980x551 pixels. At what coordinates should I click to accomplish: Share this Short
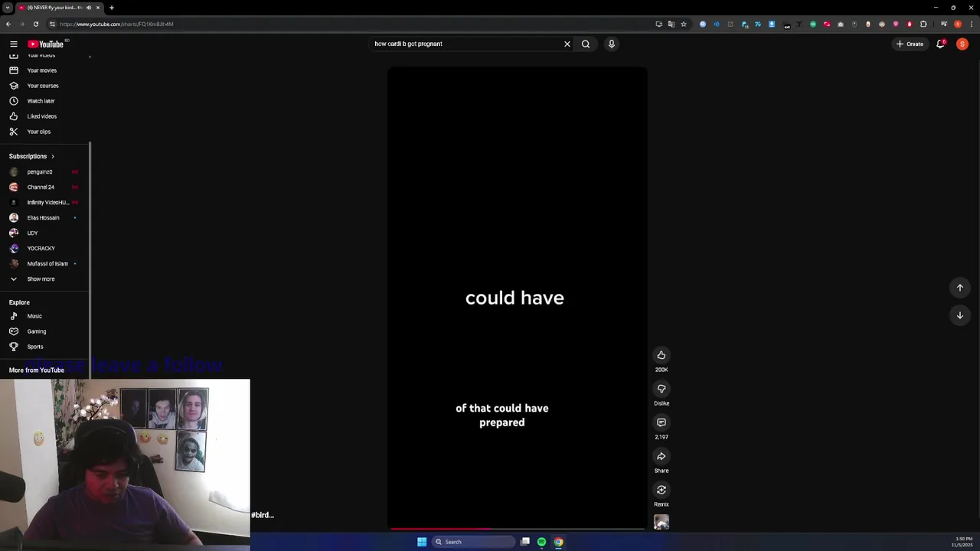pyautogui.click(x=661, y=456)
